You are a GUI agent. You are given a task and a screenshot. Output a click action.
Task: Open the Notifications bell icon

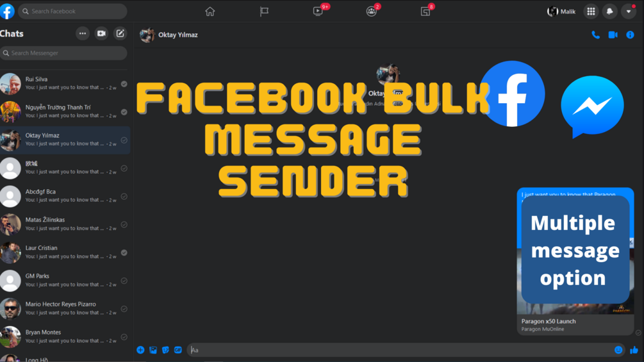[610, 12]
